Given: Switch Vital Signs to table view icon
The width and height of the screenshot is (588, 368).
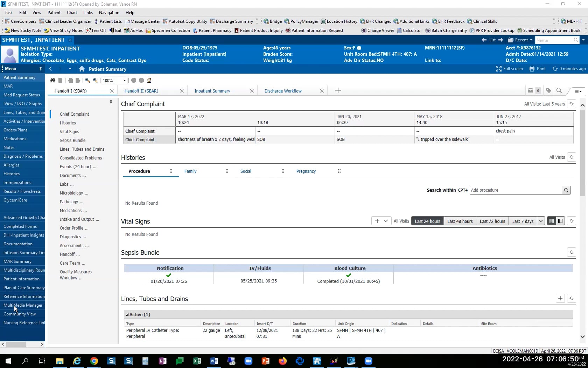Looking at the screenshot, I should 551,221.
